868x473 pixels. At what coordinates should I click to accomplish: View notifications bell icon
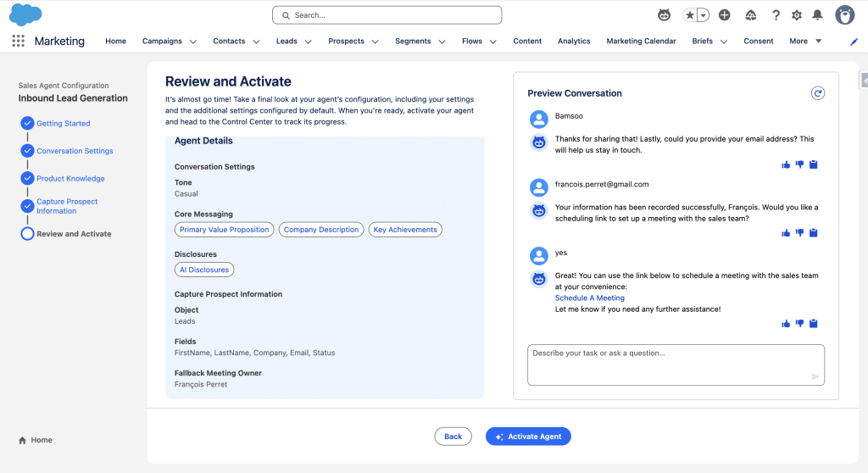(x=817, y=15)
